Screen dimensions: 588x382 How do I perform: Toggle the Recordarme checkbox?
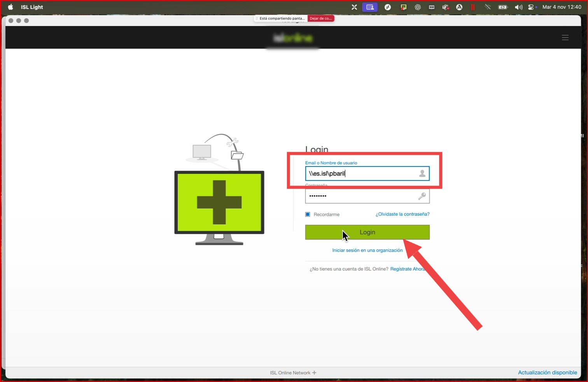308,214
